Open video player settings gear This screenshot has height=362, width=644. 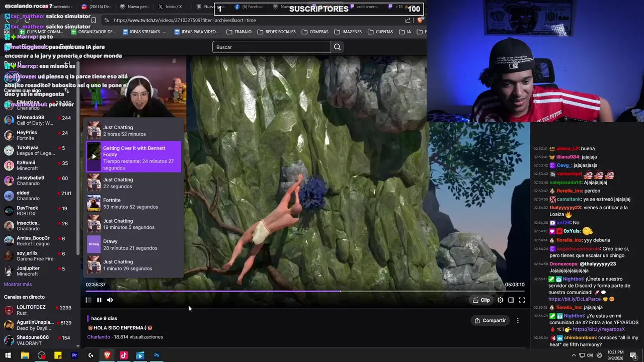point(500,300)
